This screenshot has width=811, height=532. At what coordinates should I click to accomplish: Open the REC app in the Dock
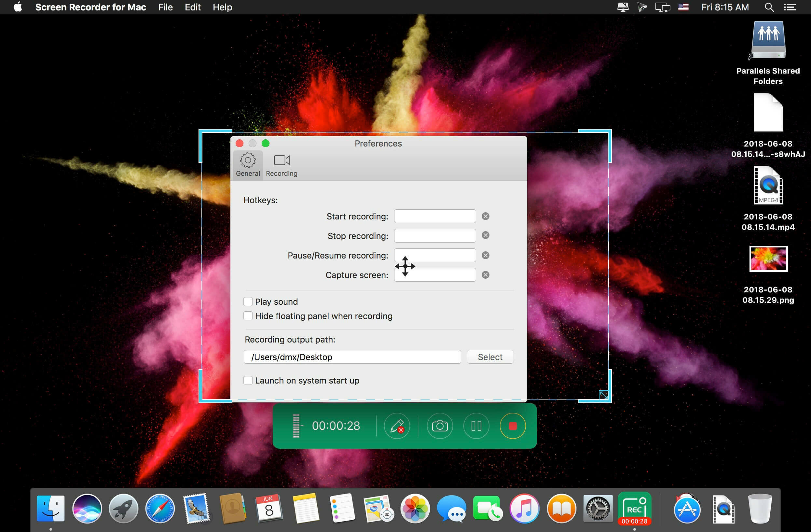click(x=634, y=508)
